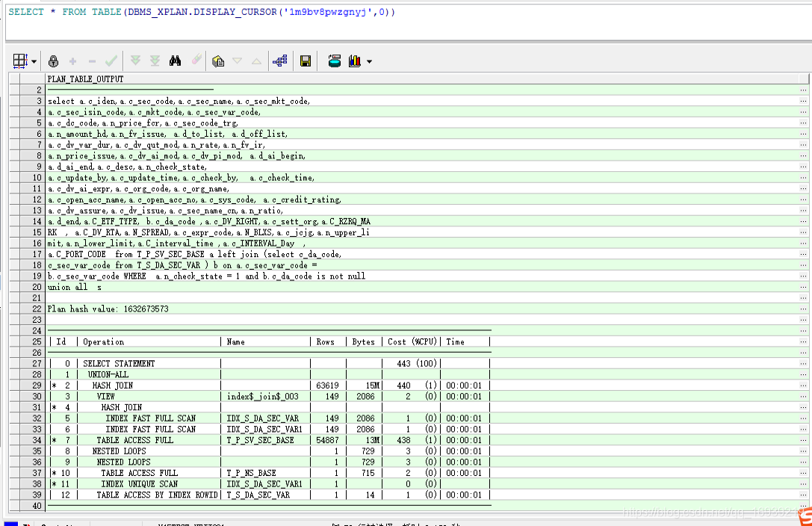Click the 'SELECT STATEMENT' plan row
Viewport: 812px width, 526px height.
point(422,363)
